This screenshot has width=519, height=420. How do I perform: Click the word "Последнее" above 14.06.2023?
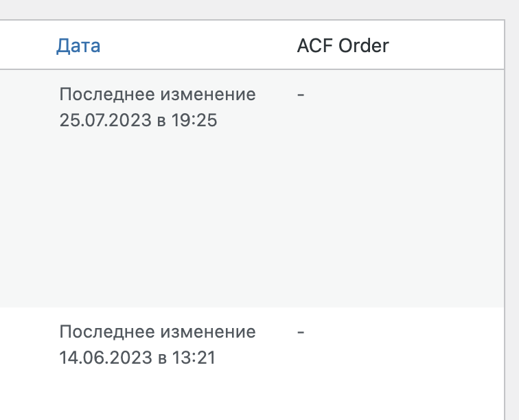coord(106,332)
